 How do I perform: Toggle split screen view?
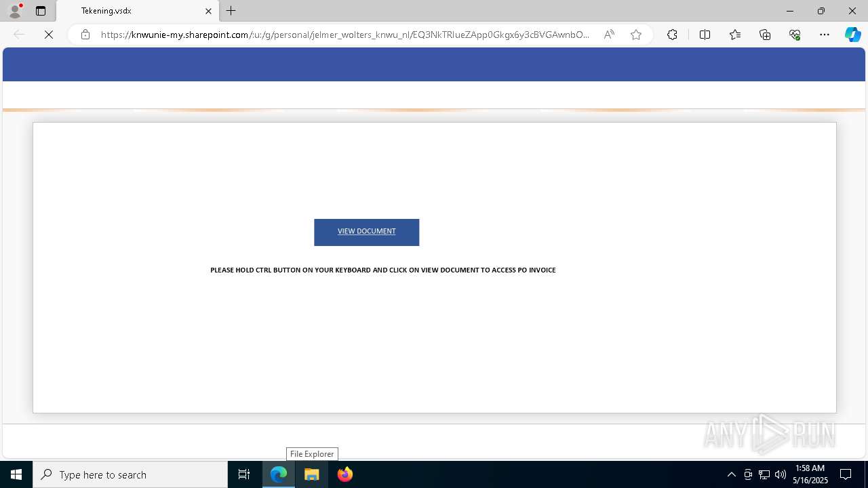(705, 35)
